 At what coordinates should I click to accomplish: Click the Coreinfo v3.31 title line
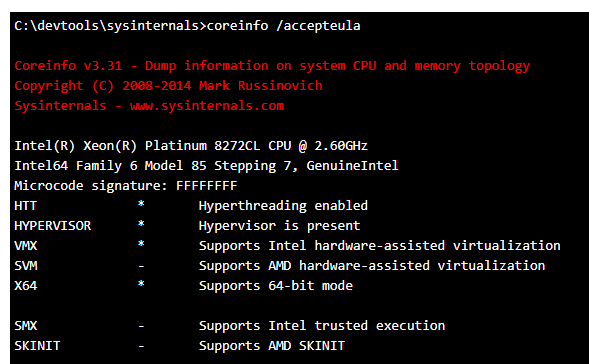272,66
